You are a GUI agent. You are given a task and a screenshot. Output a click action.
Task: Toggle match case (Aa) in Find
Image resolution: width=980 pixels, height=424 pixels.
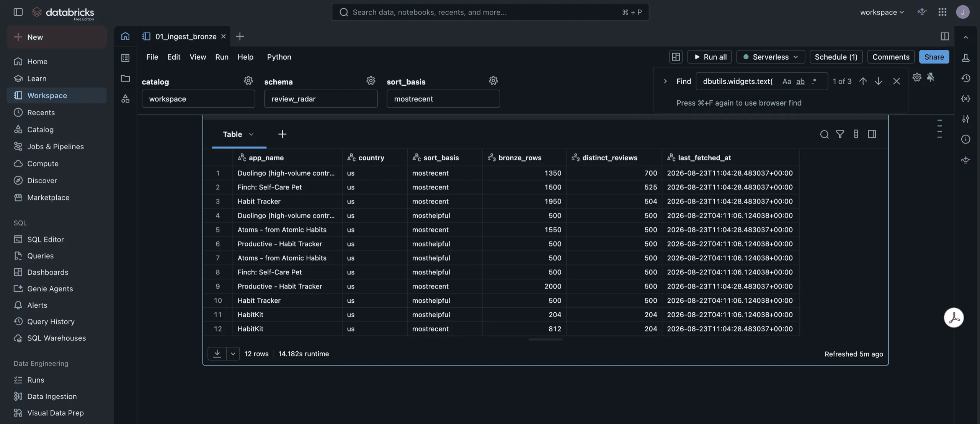(786, 81)
